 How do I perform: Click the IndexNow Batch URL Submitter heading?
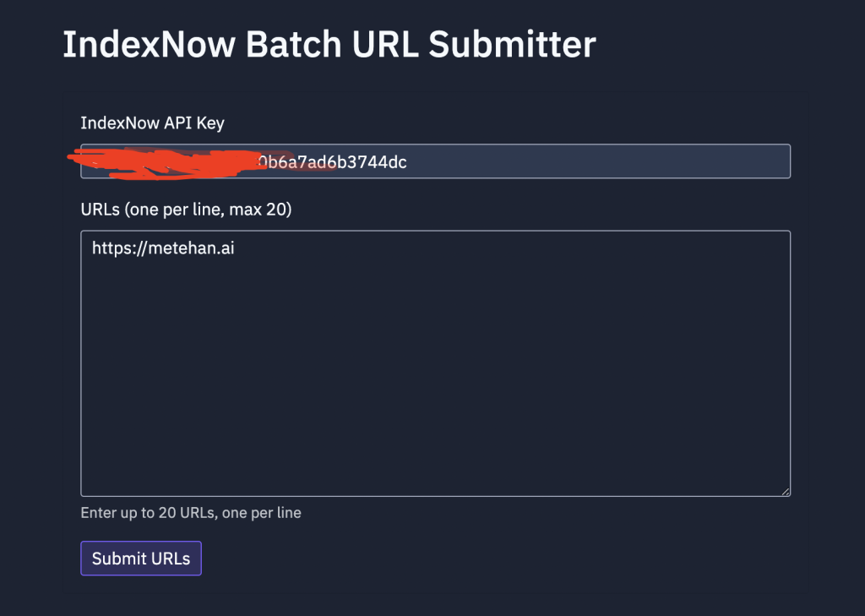(329, 44)
